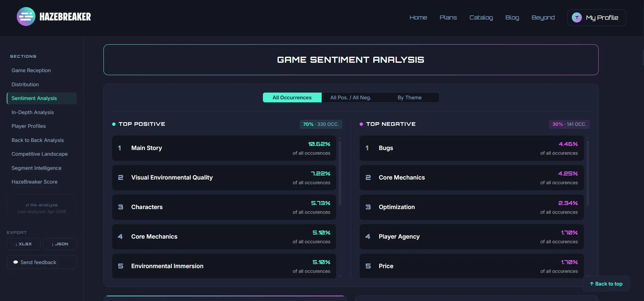Select Sentiment Analysis in the sidebar
Viewport: 644px width, 301px height.
[x=42, y=98]
